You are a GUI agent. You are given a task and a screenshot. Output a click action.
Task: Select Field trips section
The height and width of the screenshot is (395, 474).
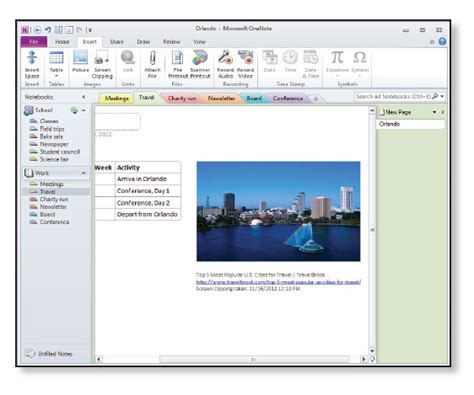click(52, 129)
